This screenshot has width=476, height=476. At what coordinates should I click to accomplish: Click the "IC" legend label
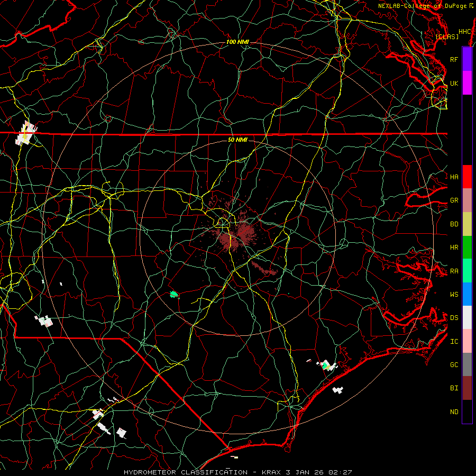point(454,342)
